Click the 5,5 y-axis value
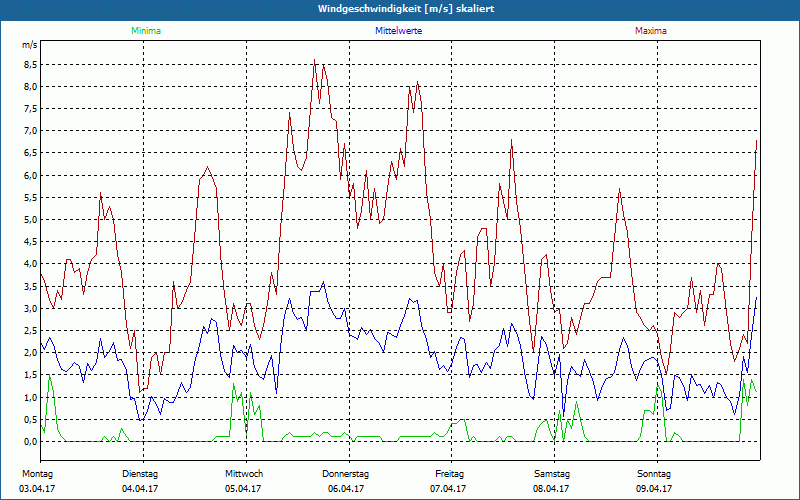 31,197
